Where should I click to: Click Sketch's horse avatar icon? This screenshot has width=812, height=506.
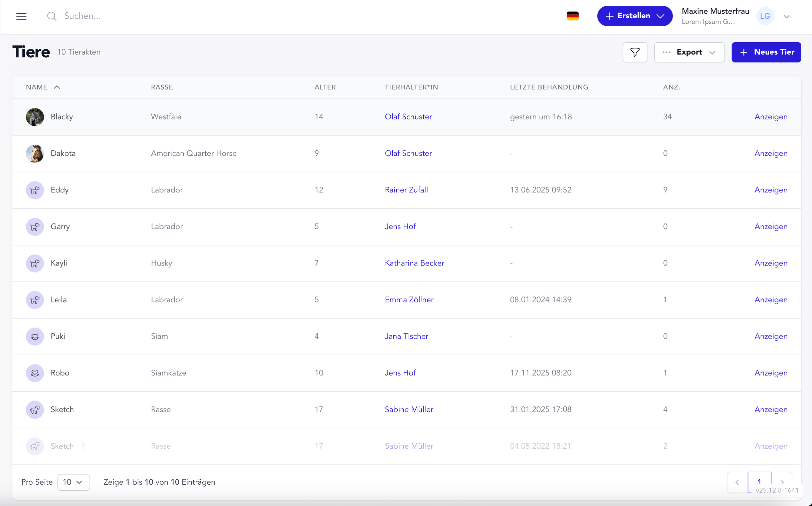click(x=34, y=409)
